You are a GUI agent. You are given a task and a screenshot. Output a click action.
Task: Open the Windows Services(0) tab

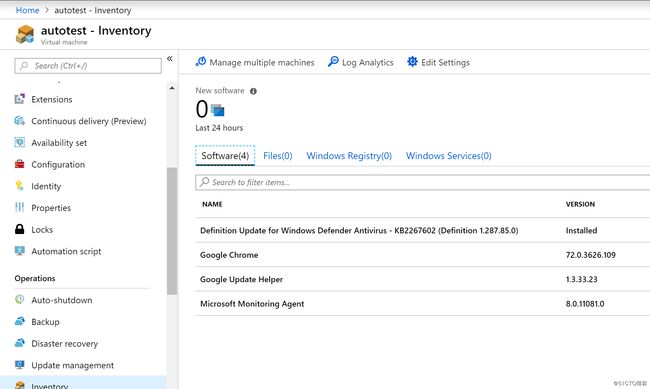(449, 156)
